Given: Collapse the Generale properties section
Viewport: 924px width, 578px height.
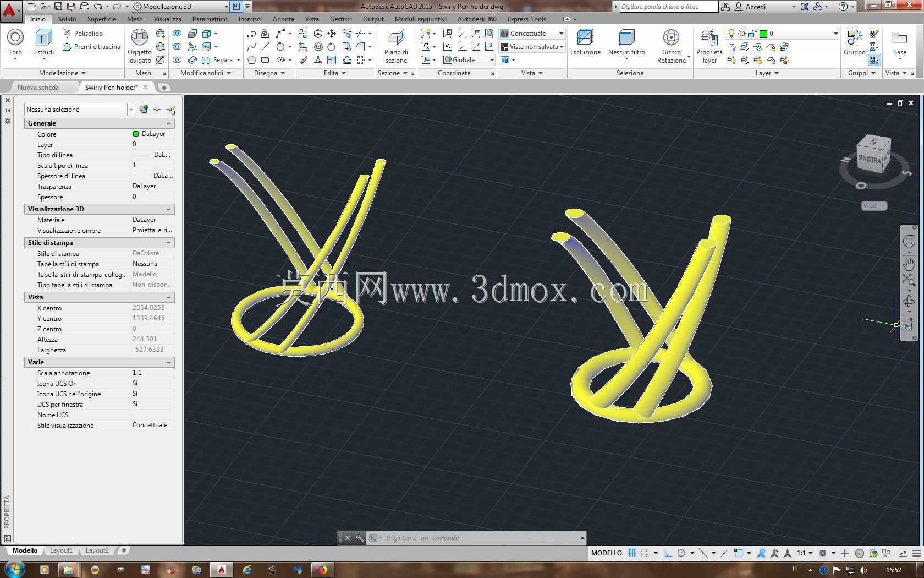Looking at the screenshot, I should 169,123.
